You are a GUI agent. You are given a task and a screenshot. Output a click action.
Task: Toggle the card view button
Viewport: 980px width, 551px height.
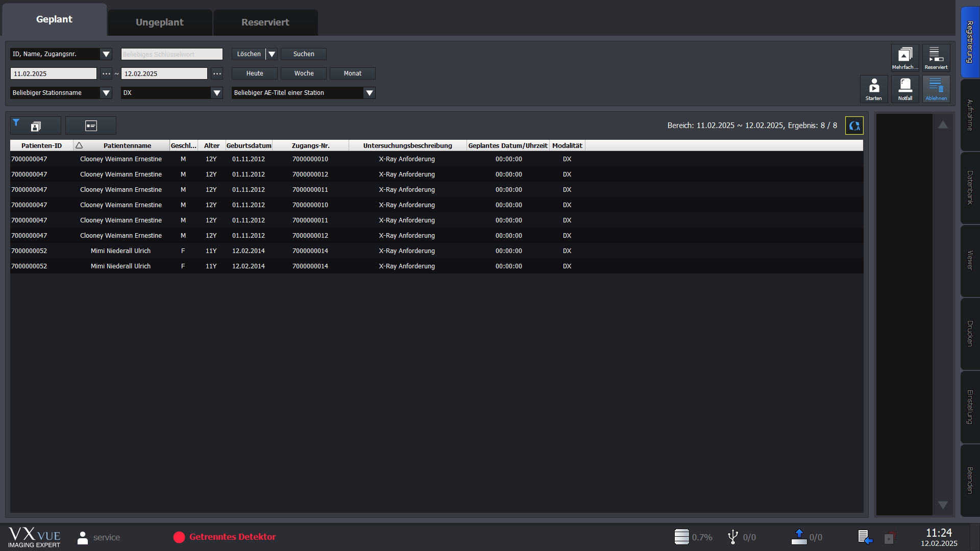point(91,126)
